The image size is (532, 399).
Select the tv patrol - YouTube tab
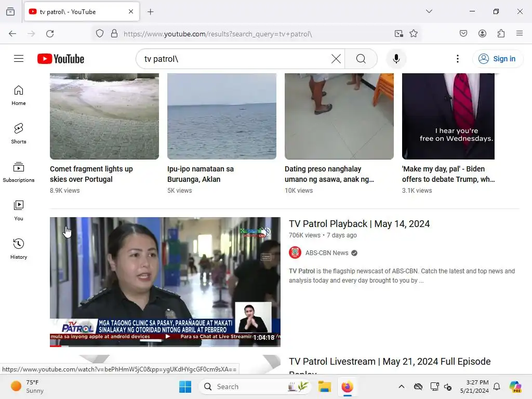pos(82,11)
